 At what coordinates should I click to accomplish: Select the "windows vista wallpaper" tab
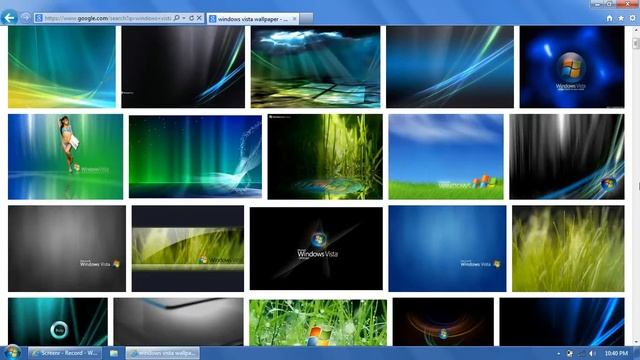[x=253, y=19]
